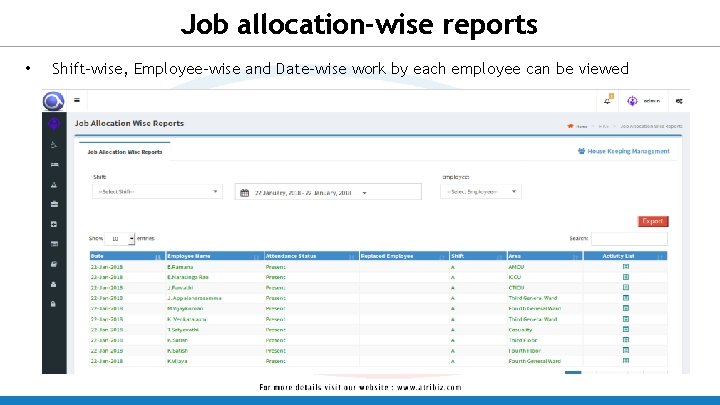The image size is (720, 405).
Task: Open activity list icon for Third Floor row
Action: pos(625,340)
